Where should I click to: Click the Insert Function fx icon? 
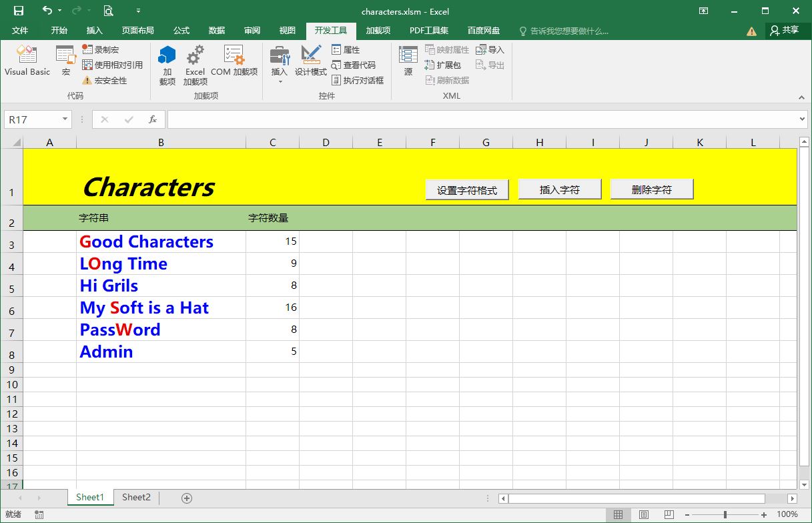(x=153, y=119)
